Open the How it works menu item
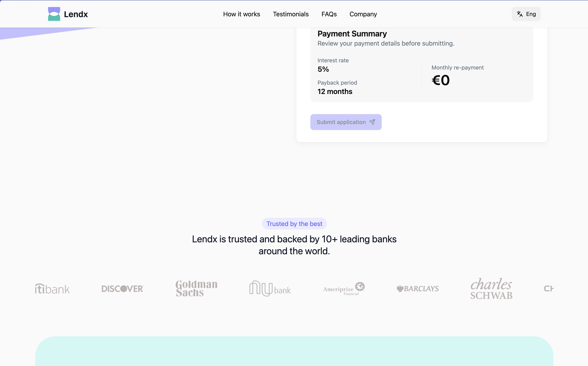This screenshot has height=366, width=588. tap(242, 14)
